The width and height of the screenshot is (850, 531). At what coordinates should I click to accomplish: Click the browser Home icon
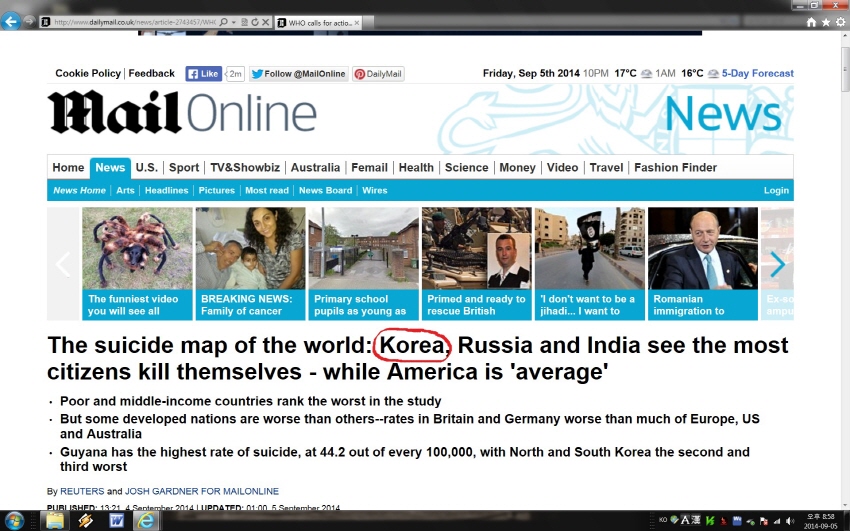[811, 22]
